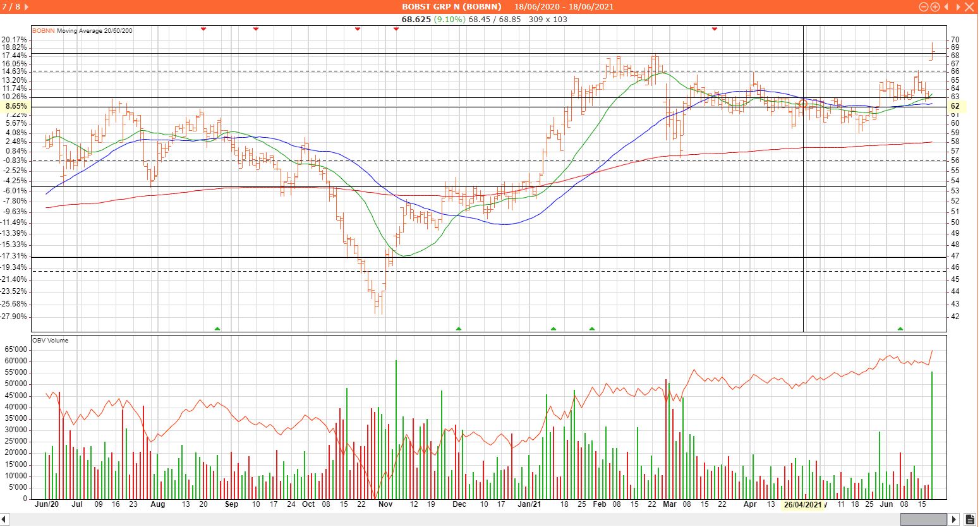980x527 pixels.
Task: Close the chart with the X icon
Action: click(971, 7)
